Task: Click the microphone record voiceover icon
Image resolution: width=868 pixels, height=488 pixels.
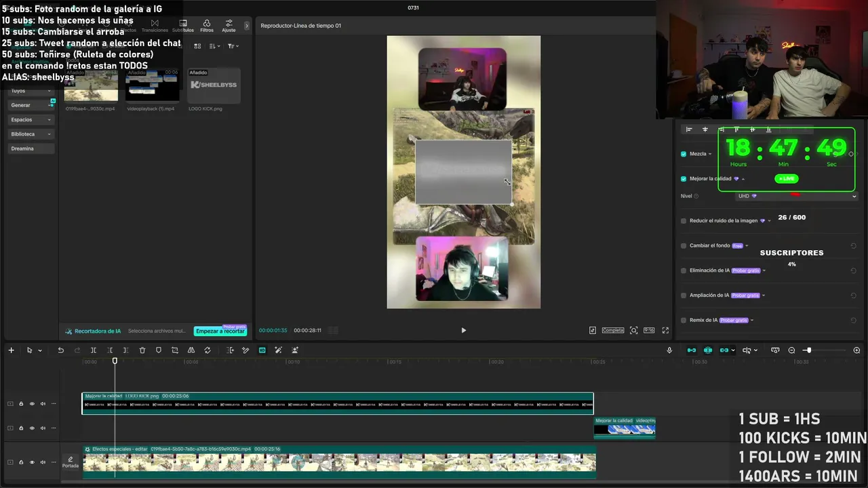Action: coord(669,350)
